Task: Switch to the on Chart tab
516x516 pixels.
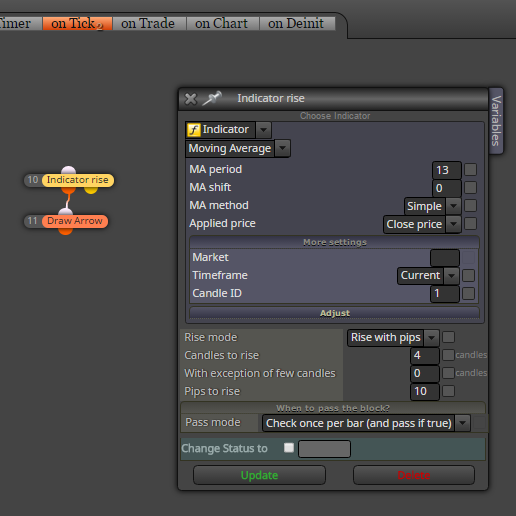Action: click(x=221, y=23)
